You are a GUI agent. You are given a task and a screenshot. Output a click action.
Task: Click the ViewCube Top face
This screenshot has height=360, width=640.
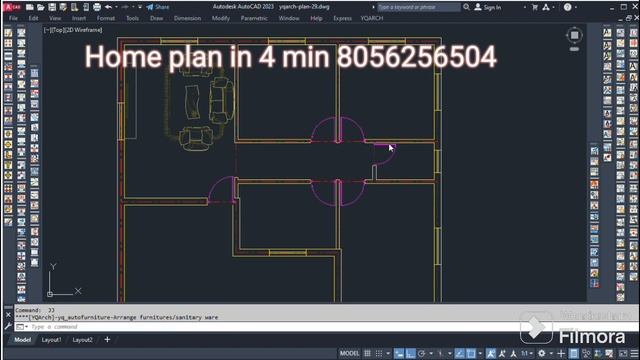(574, 36)
